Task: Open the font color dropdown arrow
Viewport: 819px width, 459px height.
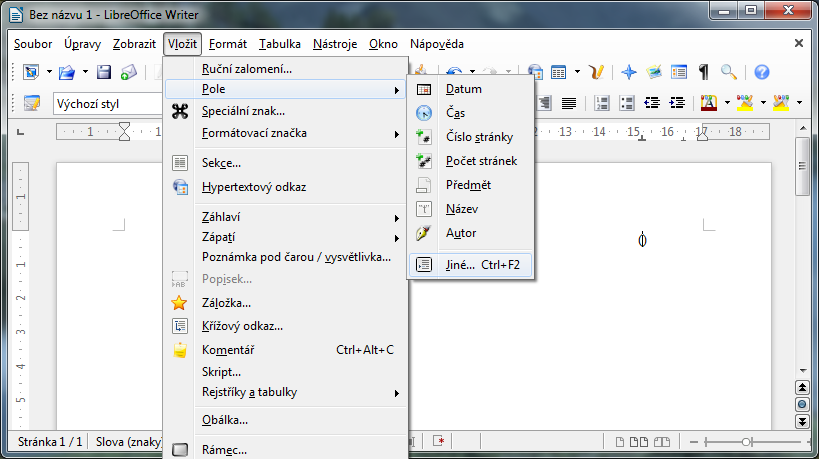Action: (727, 103)
